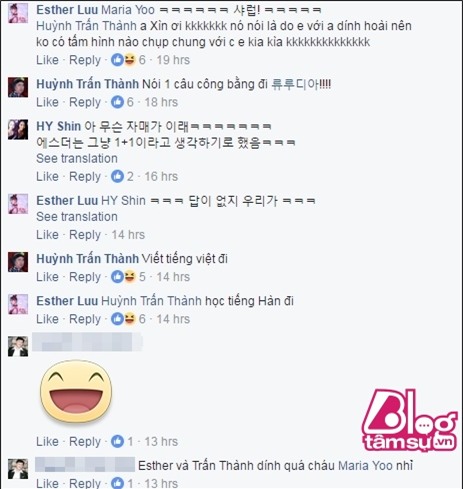Open the Blog Tâm Sự logo watermark
The image size is (463, 489).
pyautogui.click(x=410, y=420)
